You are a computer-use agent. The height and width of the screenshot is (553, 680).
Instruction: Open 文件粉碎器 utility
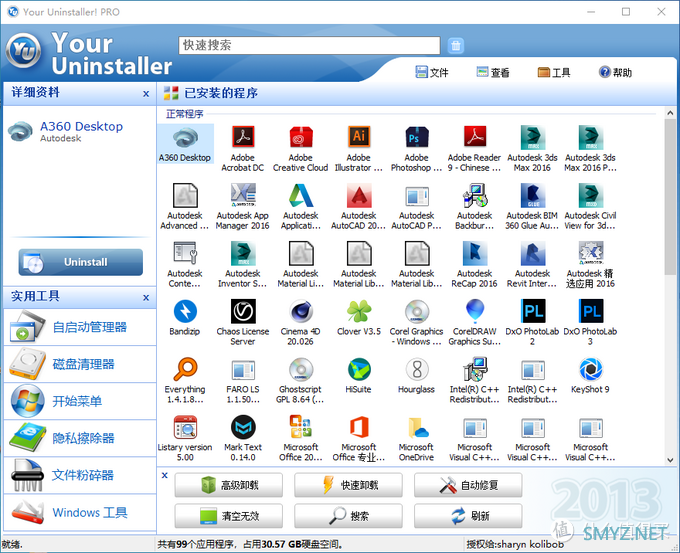(x=80, y=475)
